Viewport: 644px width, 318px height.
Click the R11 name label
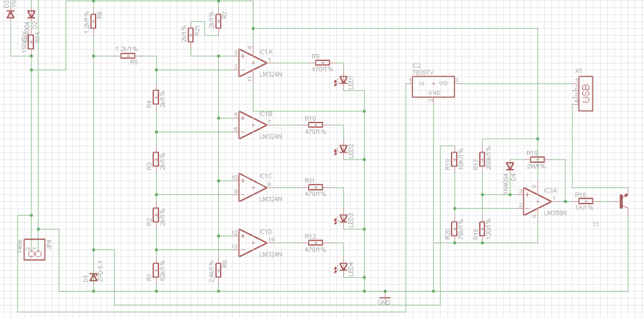(309, 180)
